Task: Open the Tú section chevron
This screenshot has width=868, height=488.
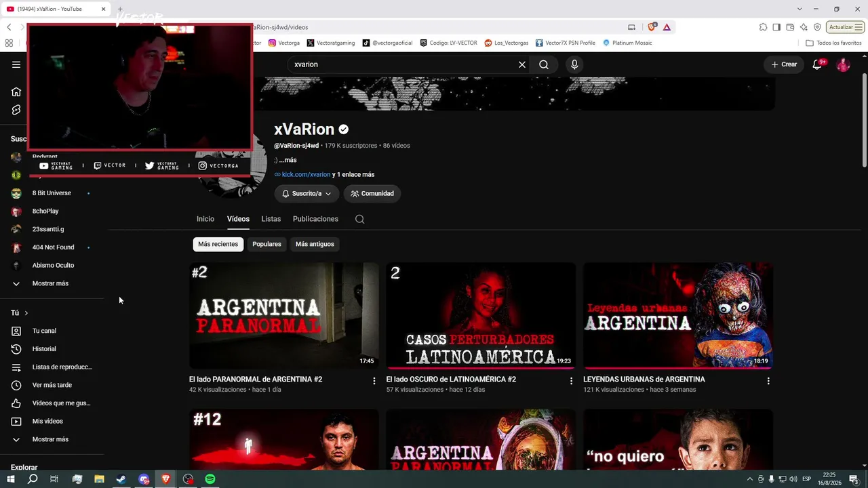Action: click(26, 313)
